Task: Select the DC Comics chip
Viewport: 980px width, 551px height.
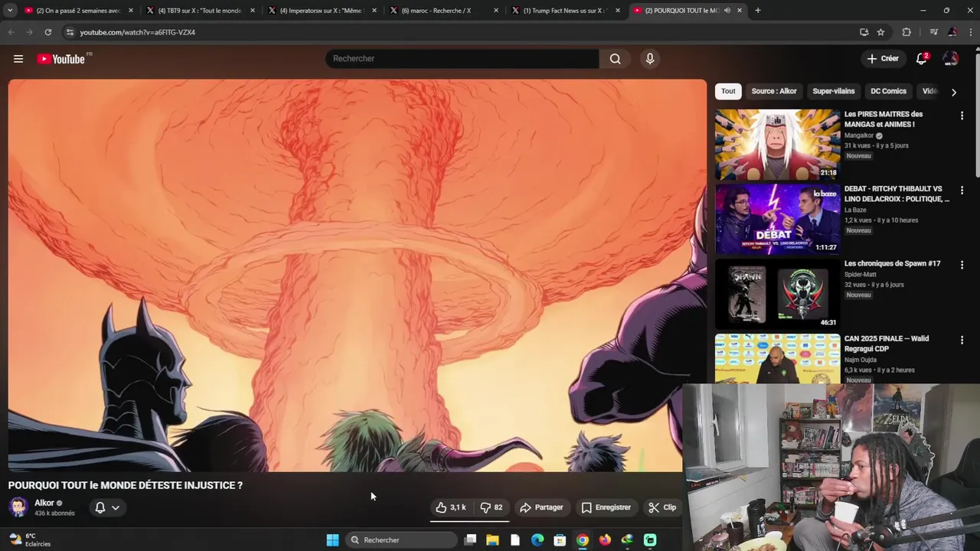Action: pyautogui.click(x=888, y=91)
